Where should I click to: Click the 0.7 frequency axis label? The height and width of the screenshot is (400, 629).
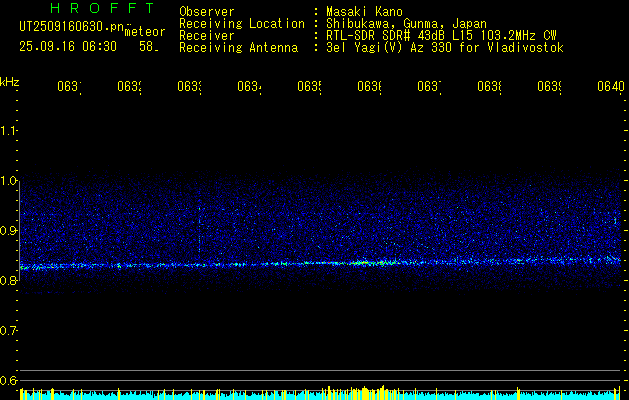[x=9, y=331]
